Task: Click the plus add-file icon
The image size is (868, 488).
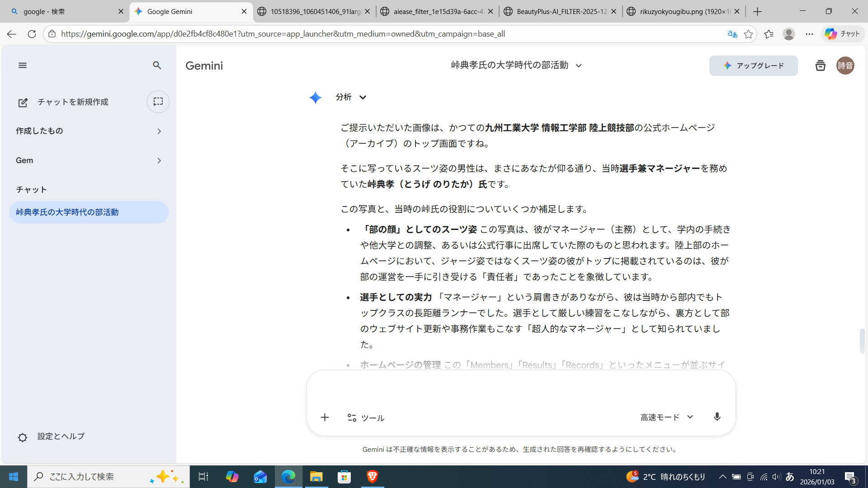Action: [325, 418]
